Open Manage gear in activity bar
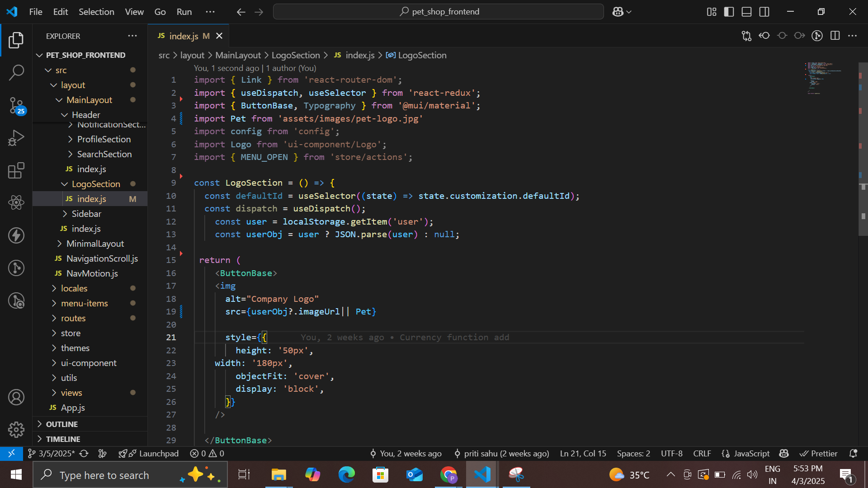Image resolution: width=868 pixels, height=488 pixels. [x=16, y=429]
